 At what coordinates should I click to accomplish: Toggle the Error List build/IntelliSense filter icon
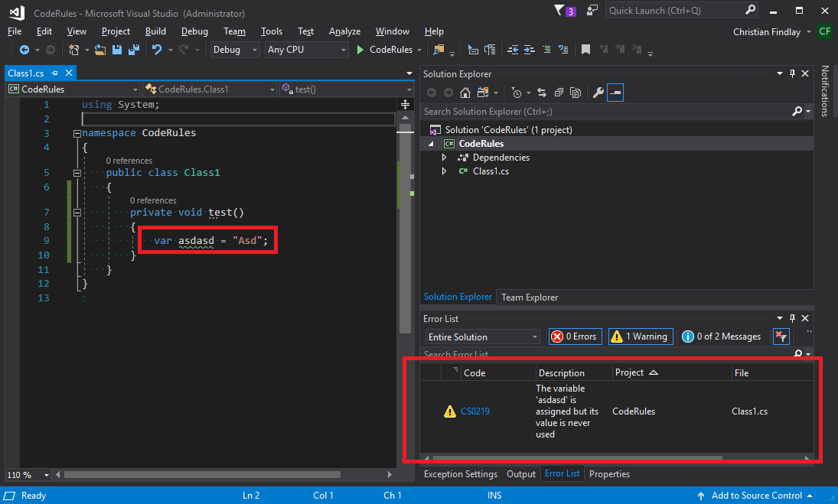click(x=781, y=337)
